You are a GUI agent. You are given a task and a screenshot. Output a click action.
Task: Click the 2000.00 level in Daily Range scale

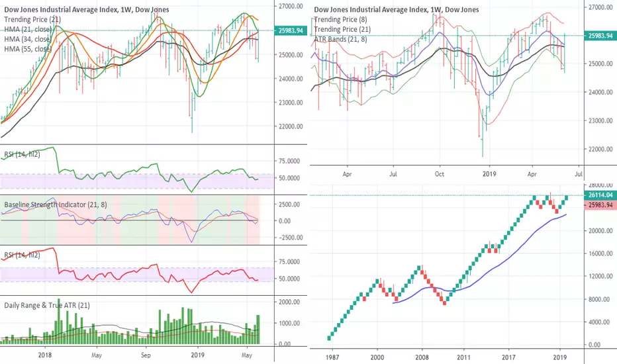[289, 302]
